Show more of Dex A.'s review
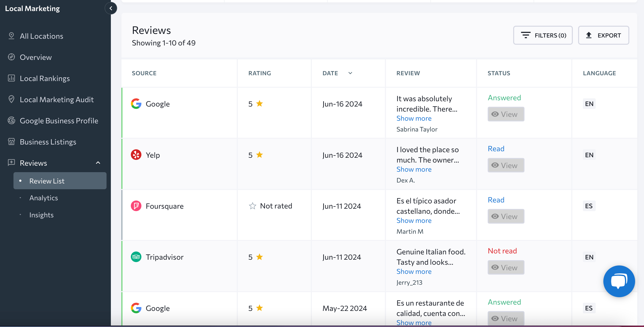Image resolution: width=644 pixels, height=327 pixels. click(414, 169)
